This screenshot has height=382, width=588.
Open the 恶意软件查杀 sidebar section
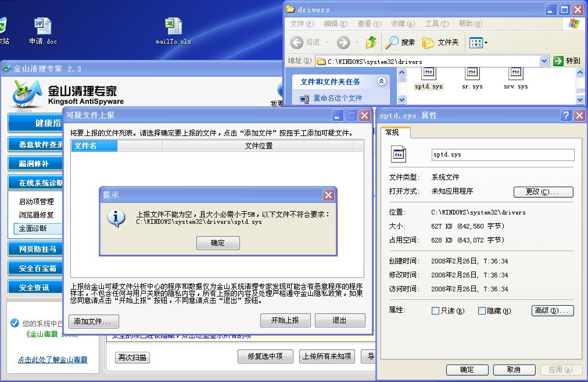35,144
